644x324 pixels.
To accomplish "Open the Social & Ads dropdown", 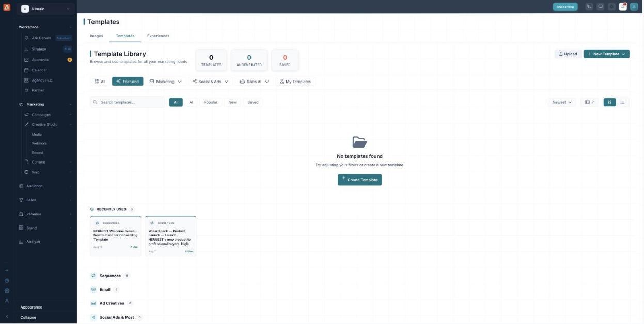I will coord(210,82).
